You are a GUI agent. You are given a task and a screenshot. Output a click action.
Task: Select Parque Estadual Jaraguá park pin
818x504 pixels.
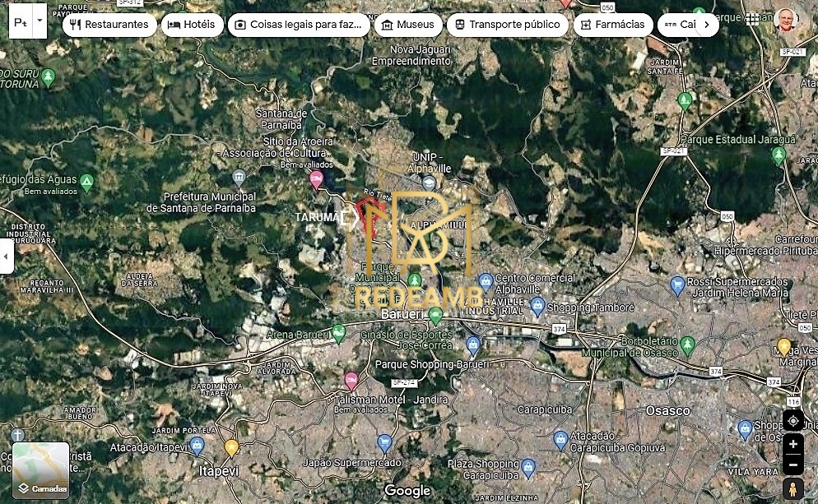click(x=778, y=155)
